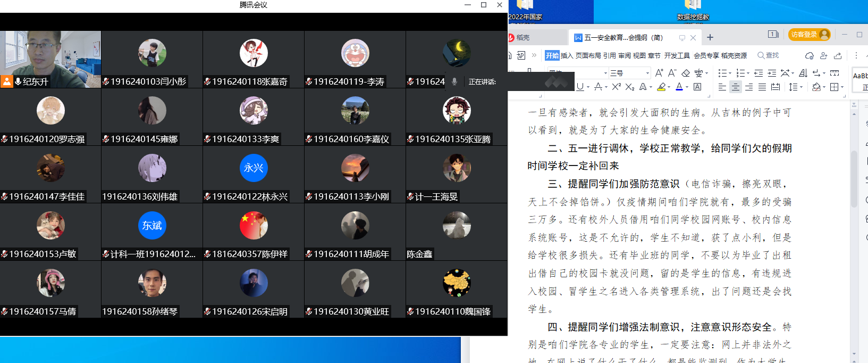Apply the blue font color swatch
The height and width of the screenshot is (363, 868).
[679, 87]
